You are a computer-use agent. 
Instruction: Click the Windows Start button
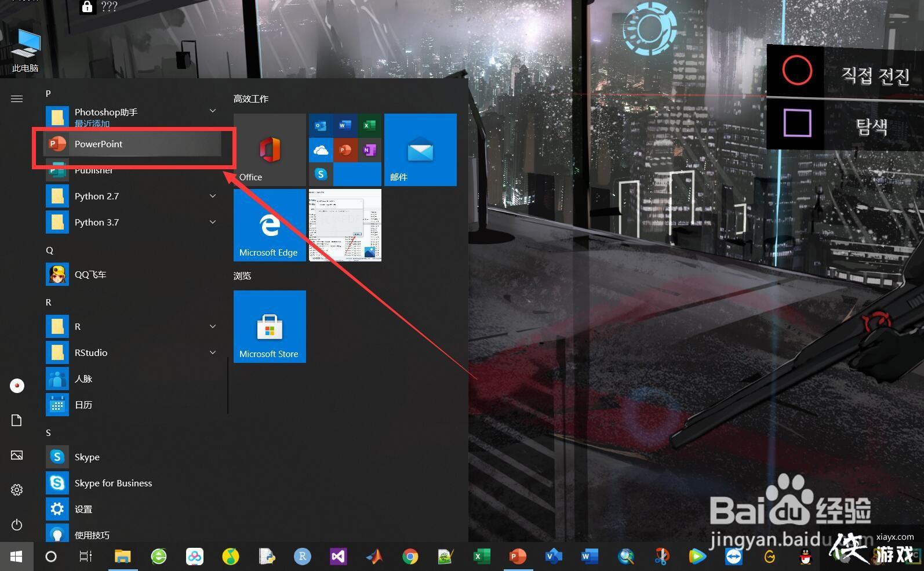(16, 557)
